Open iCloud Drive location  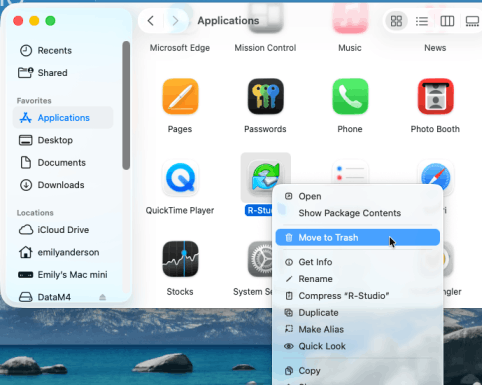[x=63, y=230]
